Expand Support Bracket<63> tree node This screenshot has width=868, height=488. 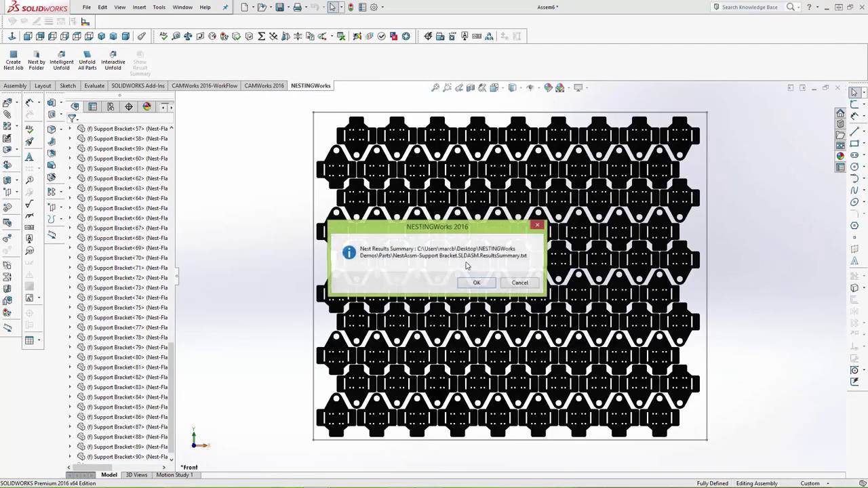69,188
